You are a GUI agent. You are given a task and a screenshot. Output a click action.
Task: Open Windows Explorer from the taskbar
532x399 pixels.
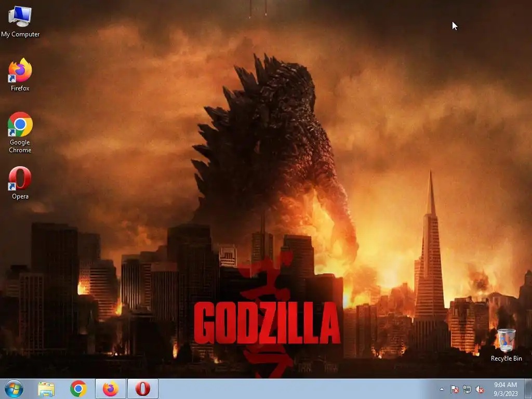point(46,389)
